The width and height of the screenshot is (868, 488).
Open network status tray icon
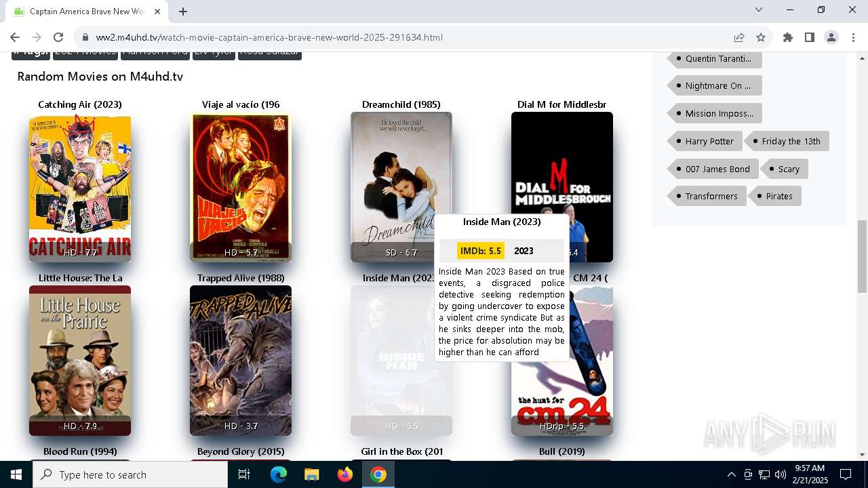pyautogui.click(x=764, y=474)
